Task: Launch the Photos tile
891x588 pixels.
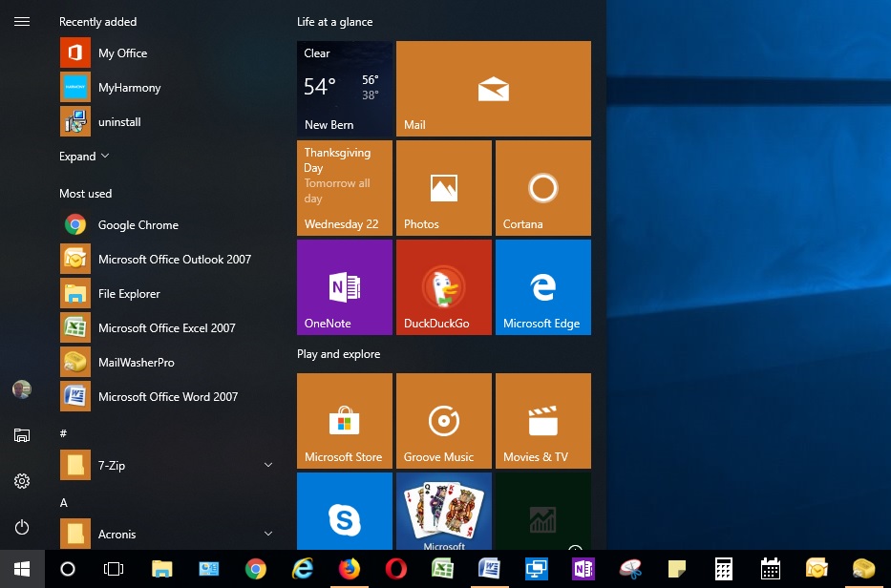Action: coord(443,187)
